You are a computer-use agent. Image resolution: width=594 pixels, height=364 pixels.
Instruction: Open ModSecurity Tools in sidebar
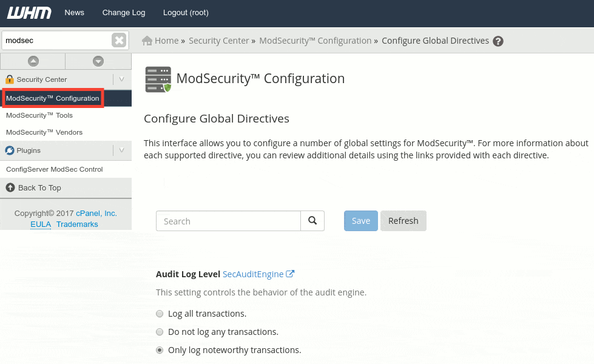(39, 115)
